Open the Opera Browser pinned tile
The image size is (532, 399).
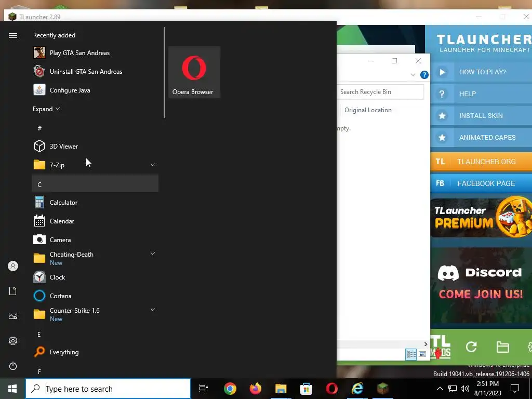click(x=194, y=72)
